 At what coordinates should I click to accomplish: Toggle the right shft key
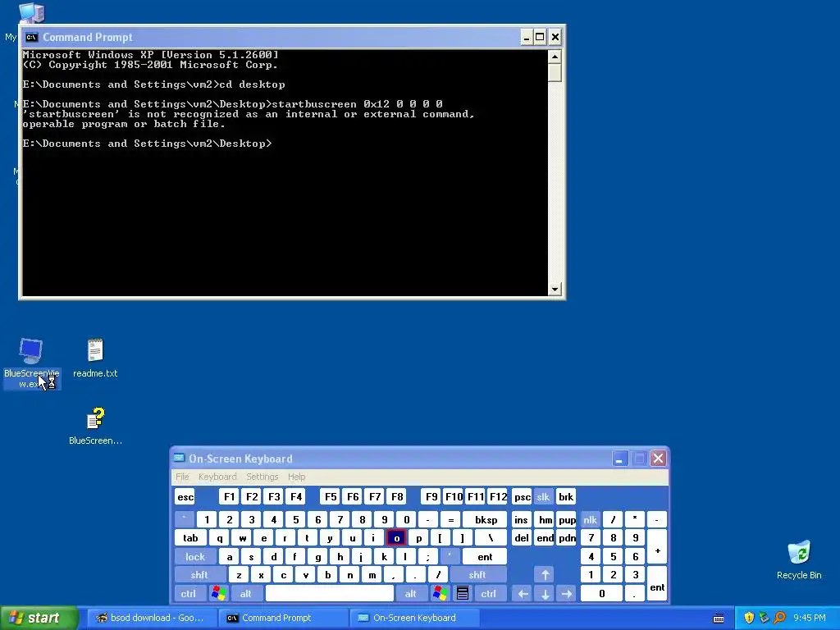pos(477,575)
